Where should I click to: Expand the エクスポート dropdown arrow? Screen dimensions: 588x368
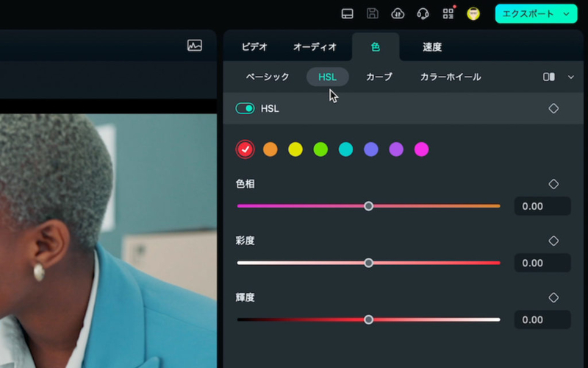click(566, 14)
